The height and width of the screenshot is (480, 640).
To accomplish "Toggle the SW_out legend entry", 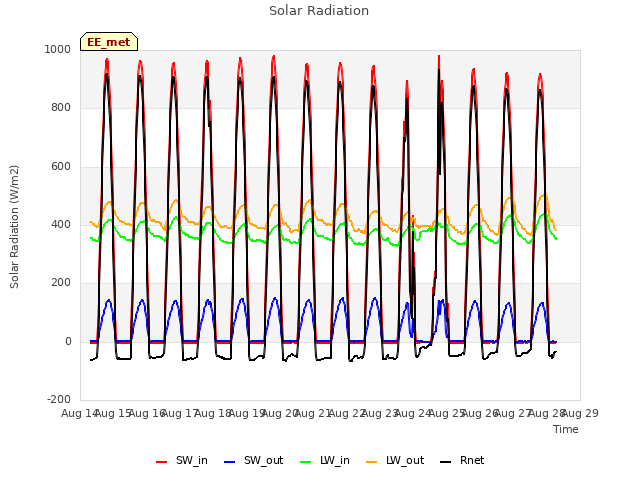I will pos(253,460).
